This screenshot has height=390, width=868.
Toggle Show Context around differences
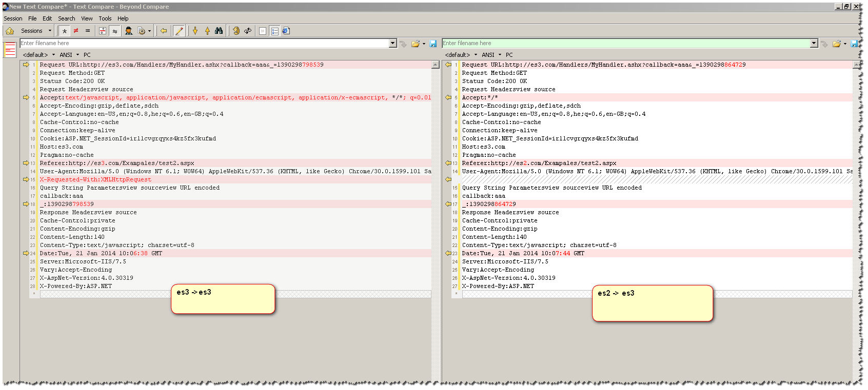tap(103, 31)
